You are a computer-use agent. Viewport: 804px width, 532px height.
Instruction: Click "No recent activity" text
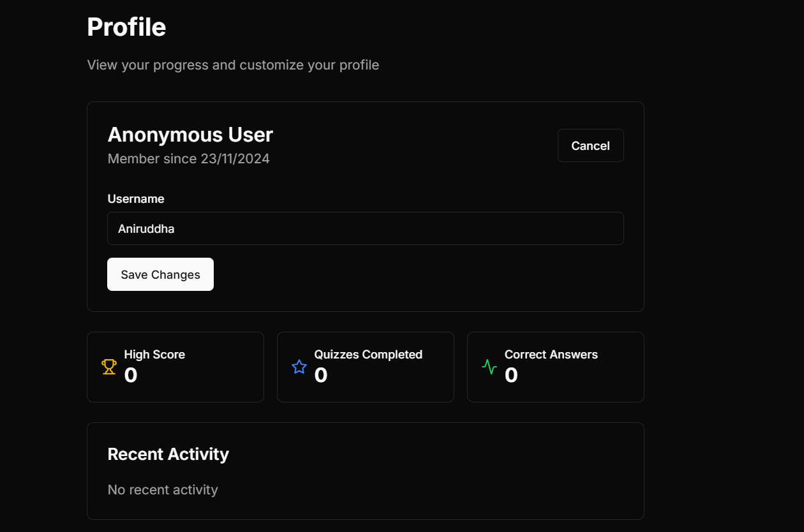(163, 490)
